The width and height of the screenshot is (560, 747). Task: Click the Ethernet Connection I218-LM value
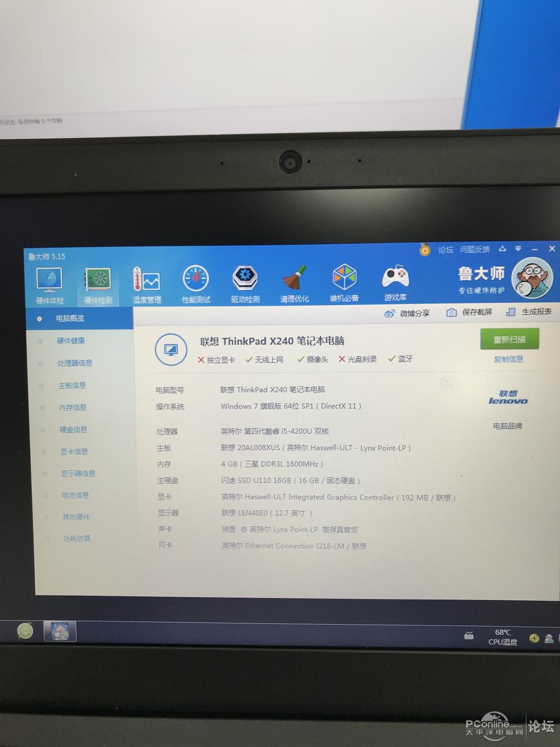294,546
